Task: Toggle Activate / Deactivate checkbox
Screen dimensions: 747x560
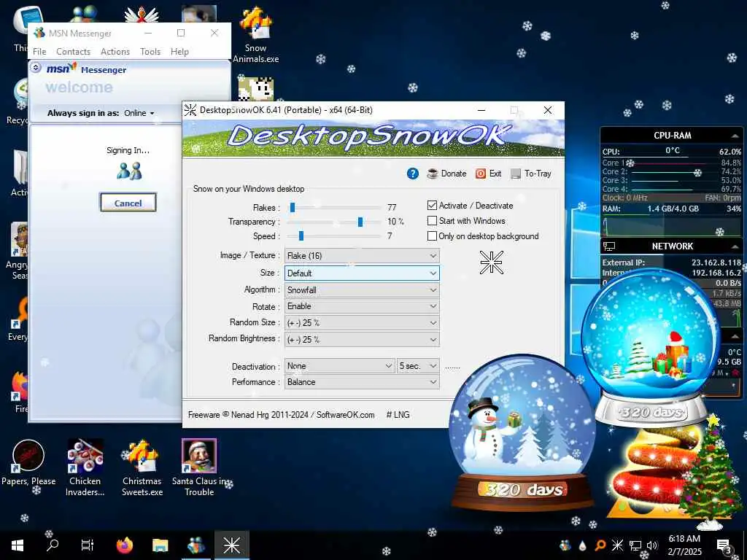Action: point(432,205)
